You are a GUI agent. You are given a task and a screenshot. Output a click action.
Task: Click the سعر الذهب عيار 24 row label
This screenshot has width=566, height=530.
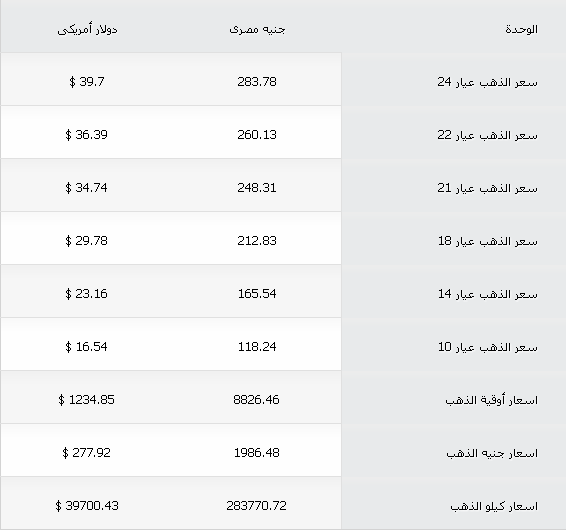(487, 82)
